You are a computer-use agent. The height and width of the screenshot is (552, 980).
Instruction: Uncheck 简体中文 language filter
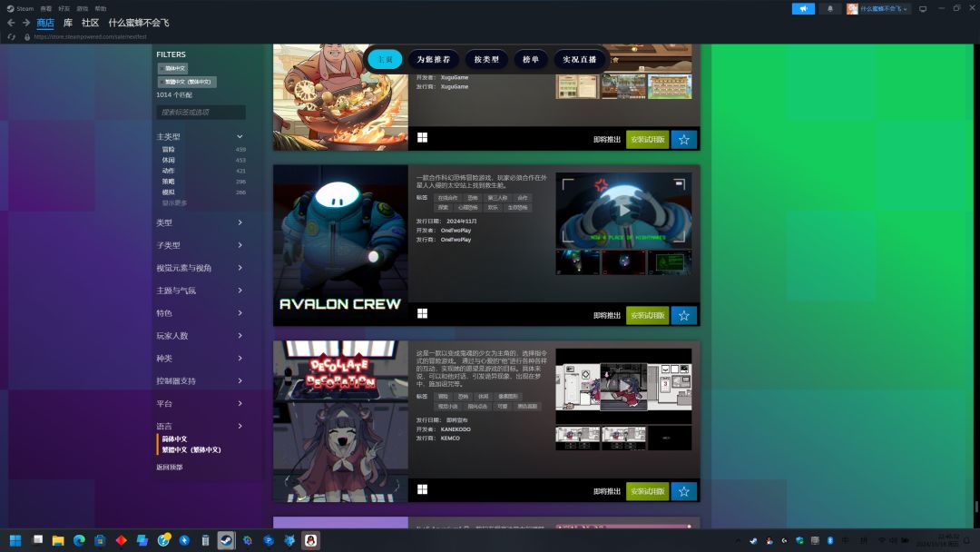click(174, 439)
